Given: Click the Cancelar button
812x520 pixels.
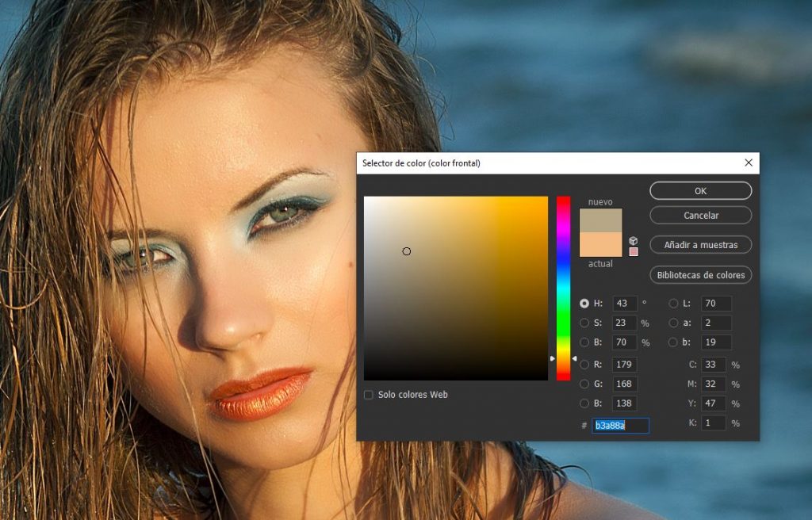Looking at the screenshot, I should [x=700, y=216].
